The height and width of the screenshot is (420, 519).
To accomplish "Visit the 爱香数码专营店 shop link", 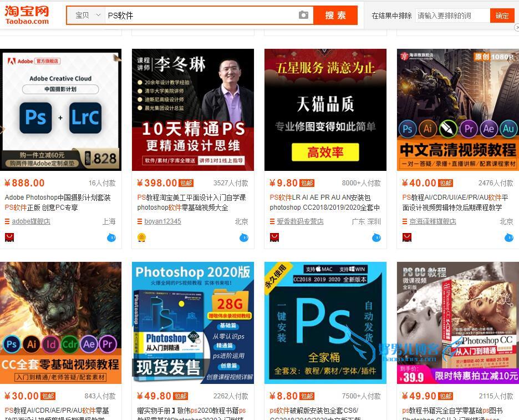I will [300, 221].
